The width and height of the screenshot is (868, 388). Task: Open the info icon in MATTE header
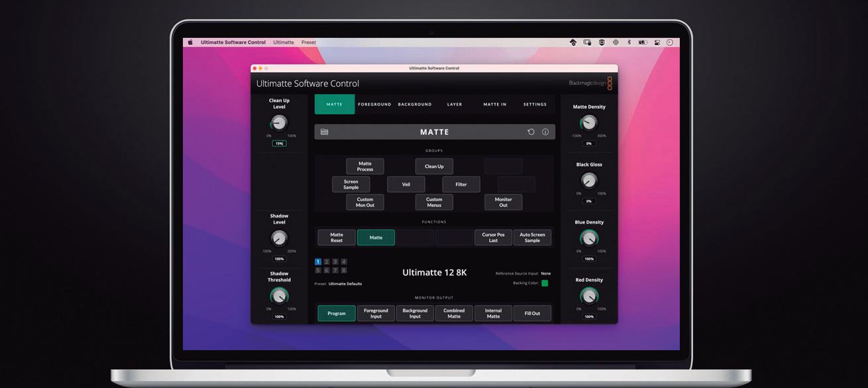pos(545,132)
